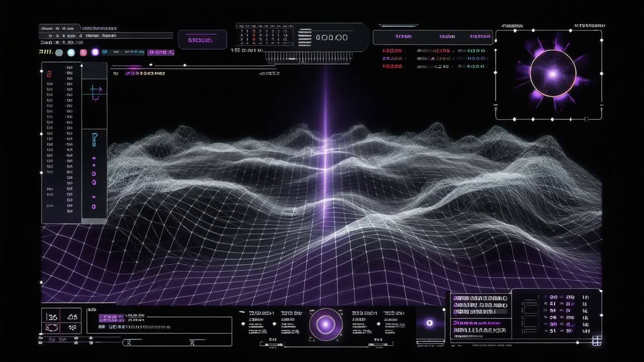Screen dimensions: 644x362
Task: Click the purple highlighted label in bottom-left box
Action: 111,318
